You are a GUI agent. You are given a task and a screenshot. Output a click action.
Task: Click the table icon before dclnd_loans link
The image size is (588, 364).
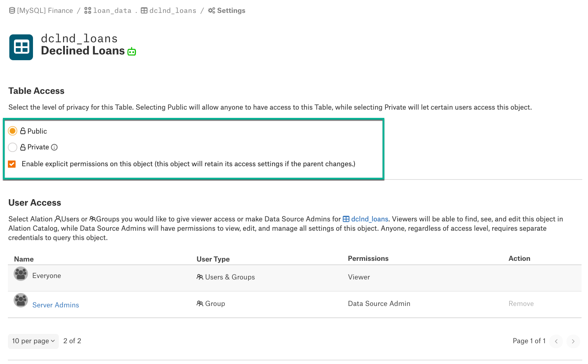pyautogui.click(x=346, y=219)
